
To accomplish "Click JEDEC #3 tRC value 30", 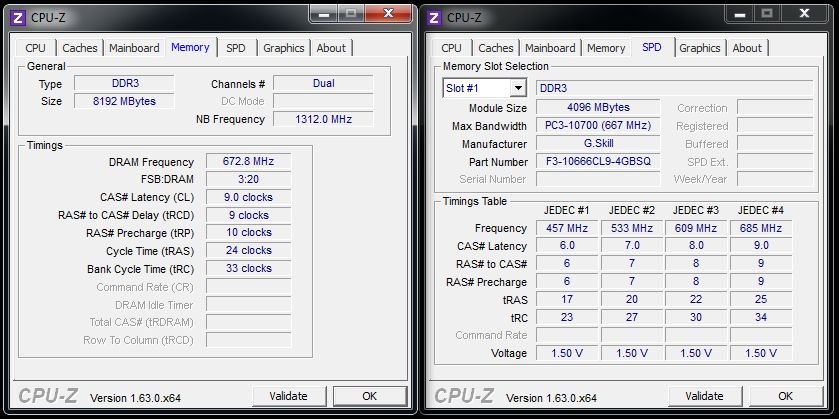I will [696, 317].
